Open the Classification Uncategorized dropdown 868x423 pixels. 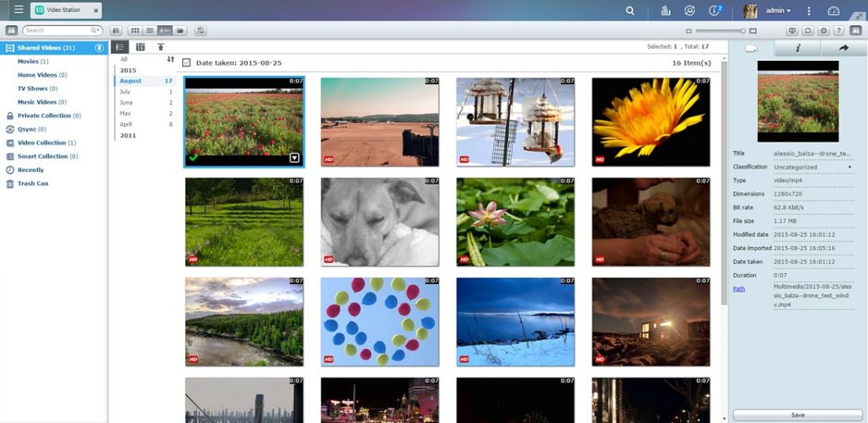coord(813,167)
